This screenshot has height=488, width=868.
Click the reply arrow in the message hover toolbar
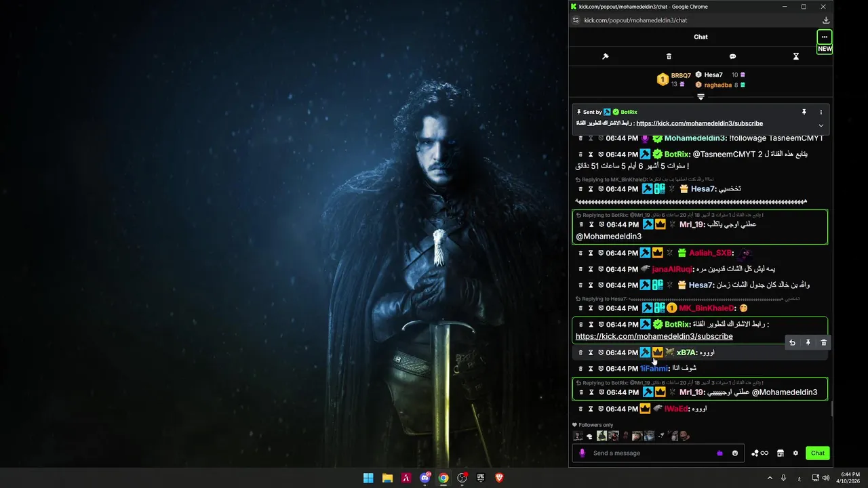coord(792,343)
